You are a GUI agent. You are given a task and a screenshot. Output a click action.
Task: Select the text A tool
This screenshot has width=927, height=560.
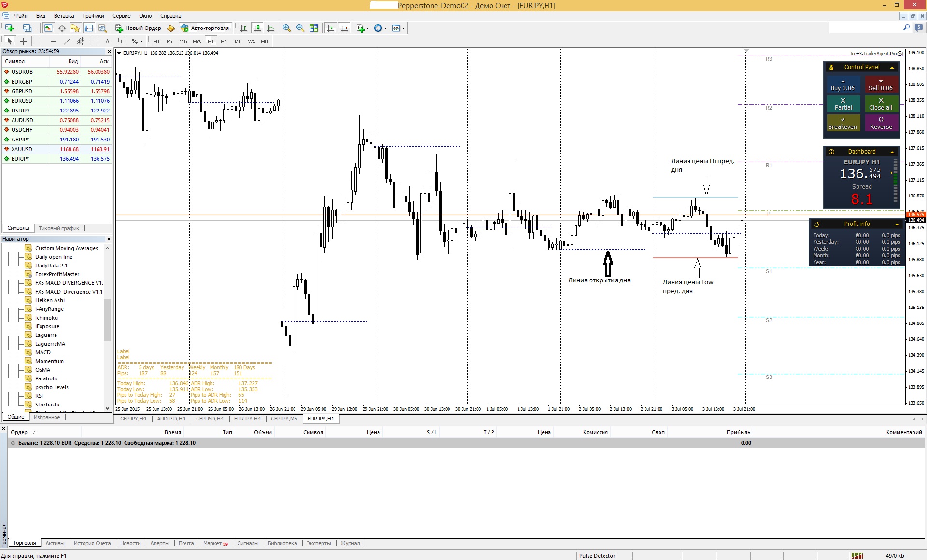click(107, 41)
